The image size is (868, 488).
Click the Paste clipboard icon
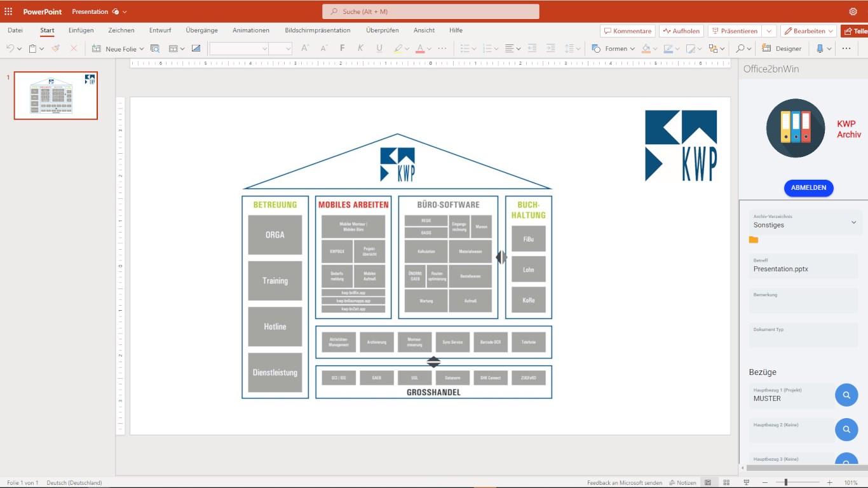(x=32, y=48)
